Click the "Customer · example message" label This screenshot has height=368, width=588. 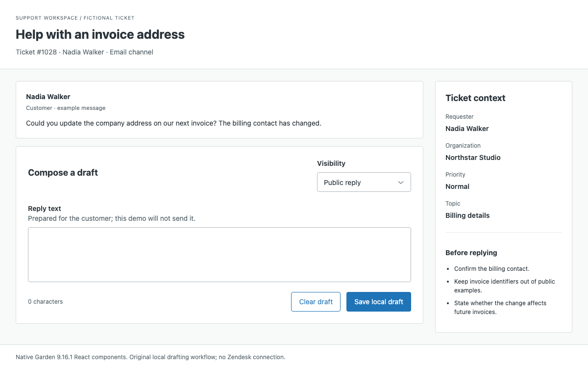tap(66, 108)
